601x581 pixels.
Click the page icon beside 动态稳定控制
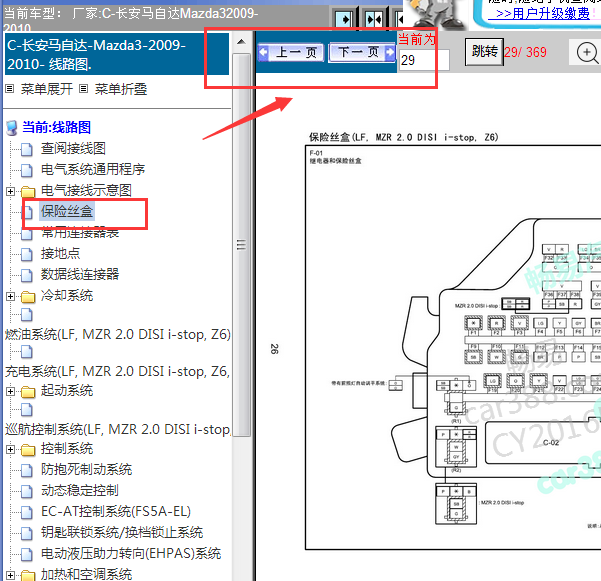click(x=27, y=491)
